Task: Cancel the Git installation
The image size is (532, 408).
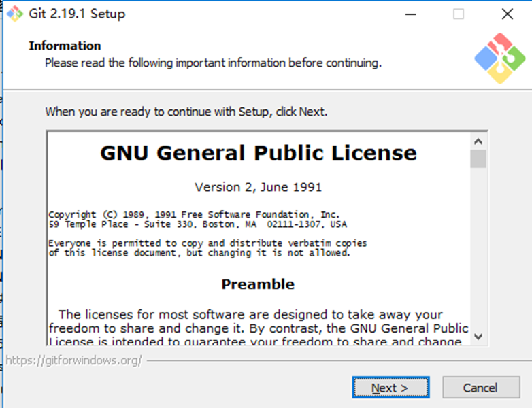Action: coord(480,388)
